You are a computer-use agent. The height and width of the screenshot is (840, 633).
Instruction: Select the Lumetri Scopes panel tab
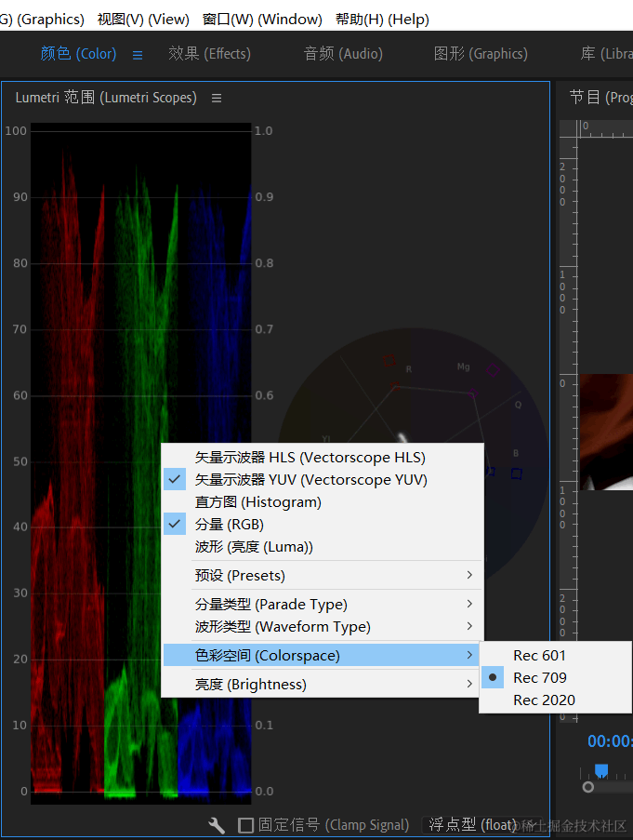[x=106, y=98]
